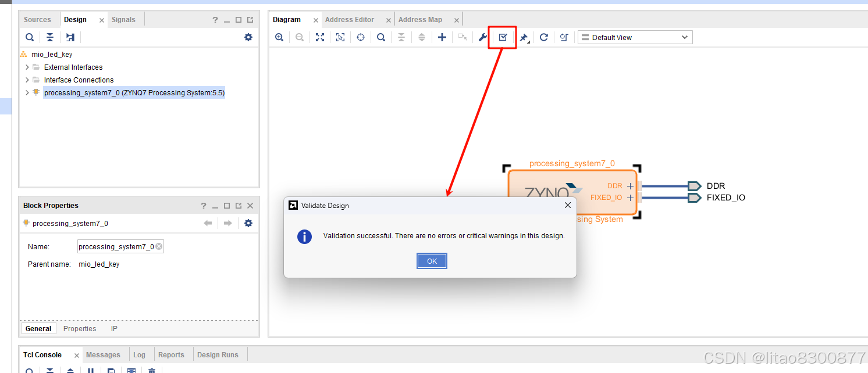Select General tab in Block Properties
The height and width of the screenshot is (373, 868).
click(x=38, y=329)
